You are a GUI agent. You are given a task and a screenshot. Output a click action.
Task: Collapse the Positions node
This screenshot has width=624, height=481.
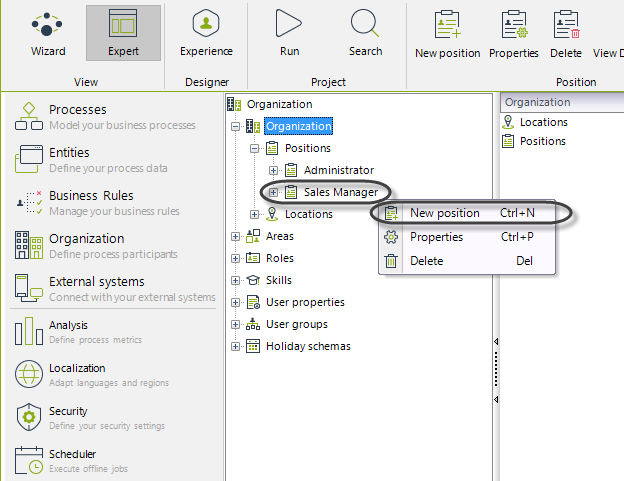coord(254,149)
